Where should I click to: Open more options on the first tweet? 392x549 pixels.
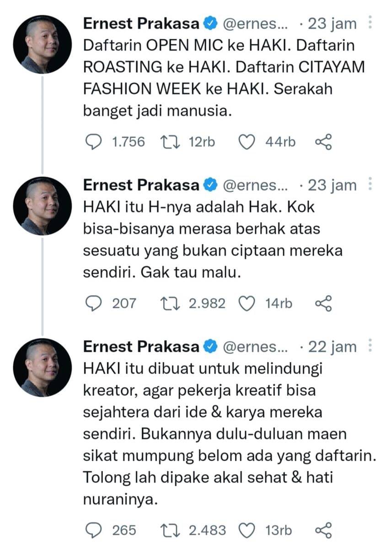[x=371, y=23]
